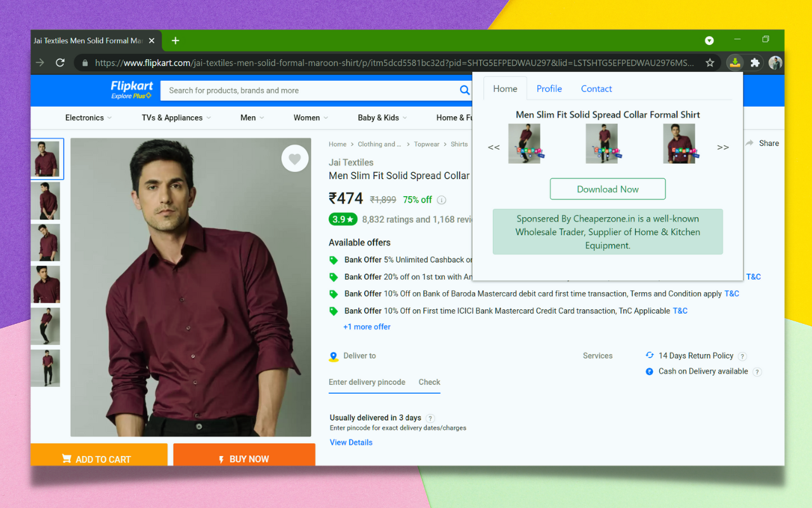
Task: Click the info icon next to 75% off
Action: coord(442,200)
